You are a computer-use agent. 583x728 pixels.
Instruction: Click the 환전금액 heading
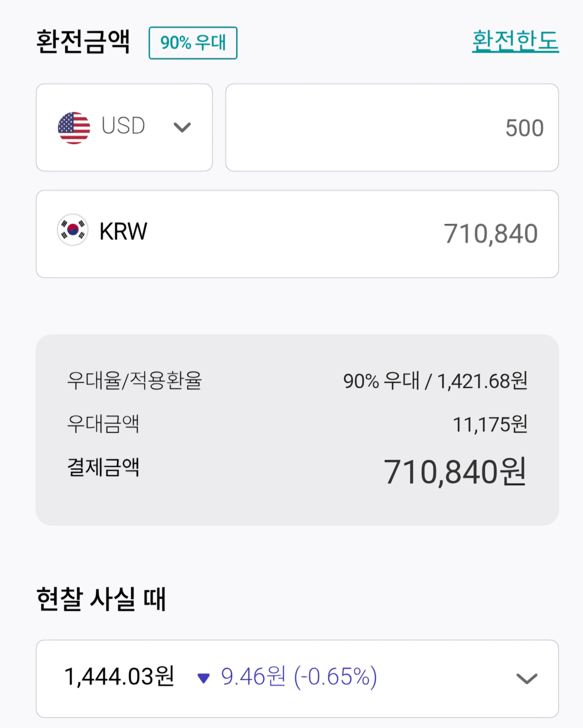click(83, 42)
